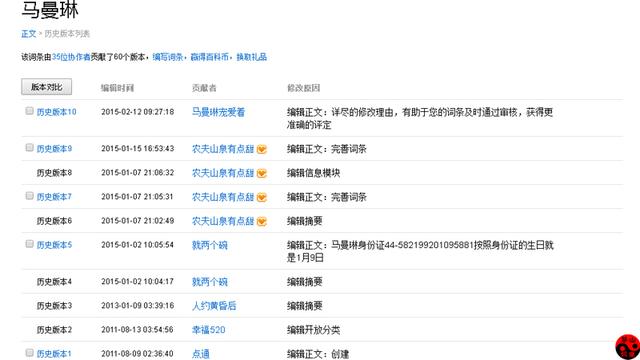
Task: Open 农夫山泉有点甜 contributor on 历史版本7 row
Action: tap(223, 197)
